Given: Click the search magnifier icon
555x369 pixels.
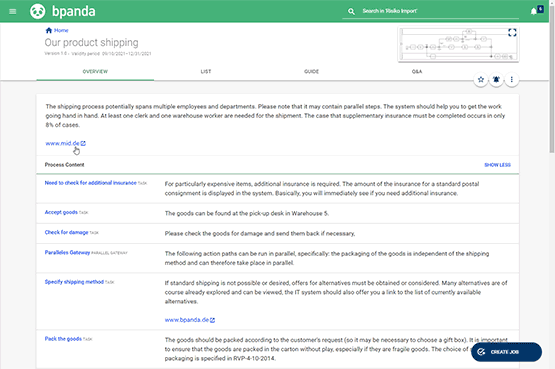Looking at the screenshot, I should tap(351, 11).
